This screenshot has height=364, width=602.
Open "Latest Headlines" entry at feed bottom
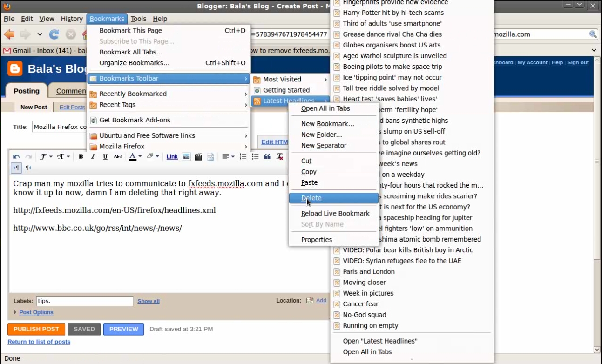[x=412, y=341]
